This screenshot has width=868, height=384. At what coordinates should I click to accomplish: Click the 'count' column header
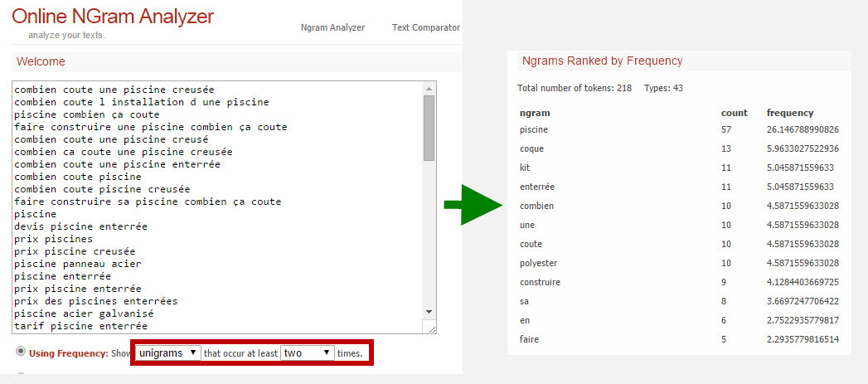click(x=734, y=113)
